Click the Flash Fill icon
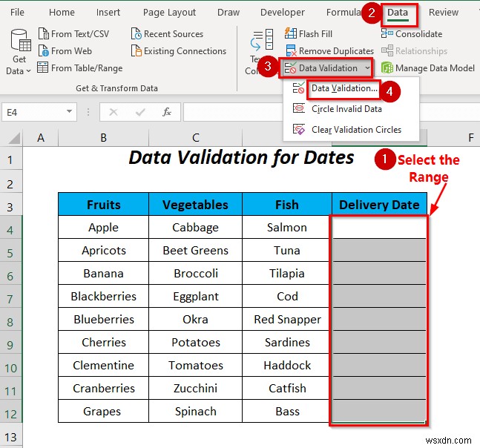 tap(291, 33)
